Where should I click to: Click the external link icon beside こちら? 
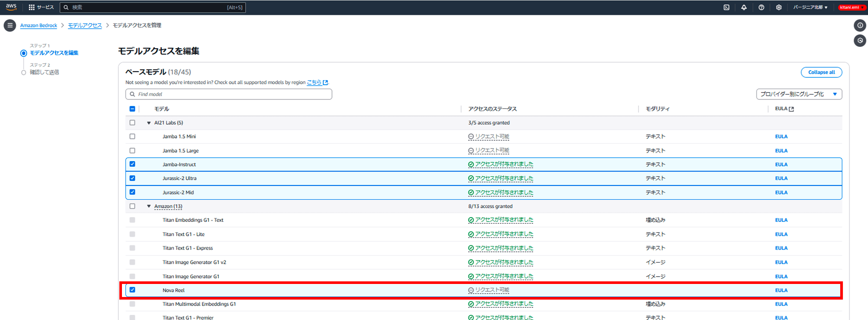[x=325, y=82]
